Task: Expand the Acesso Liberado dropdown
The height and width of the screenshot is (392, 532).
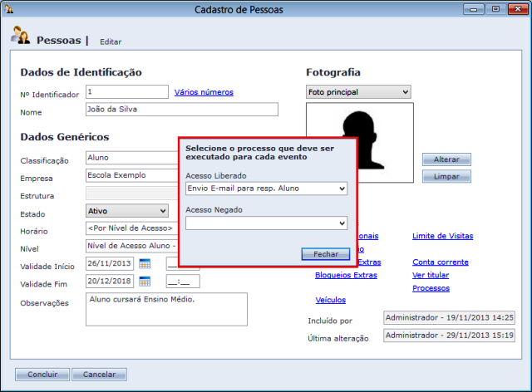Action: click(265, 189)
